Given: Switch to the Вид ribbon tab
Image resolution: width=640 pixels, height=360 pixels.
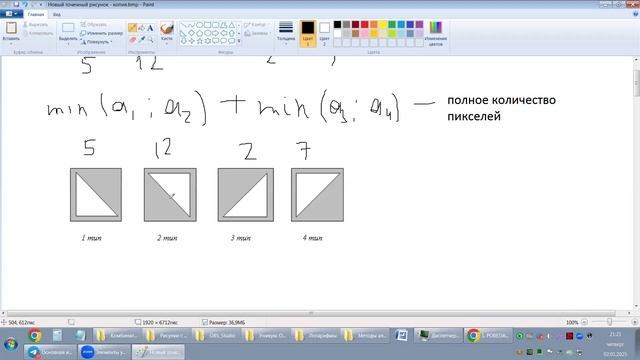Looking at the screenshot, I should coord(57,14).
